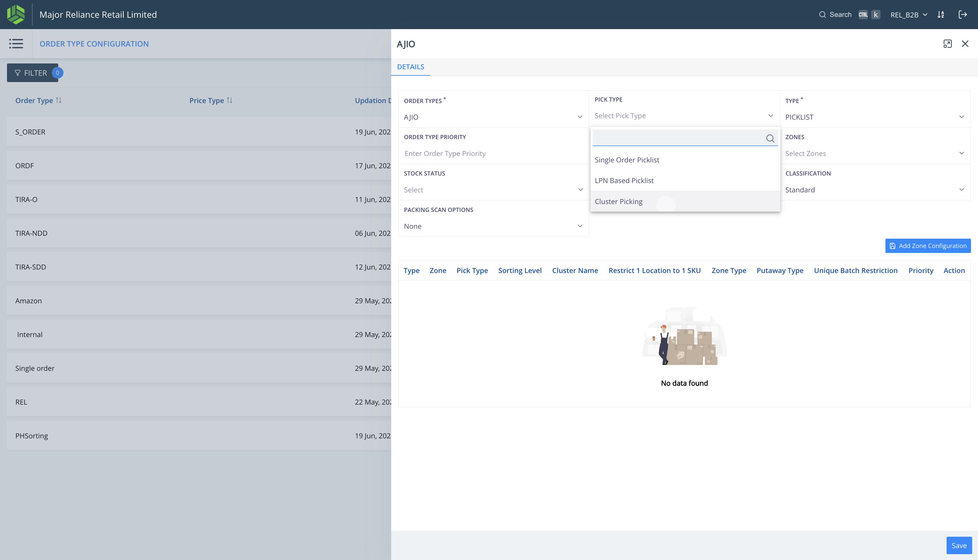Viewport: 978px width, 560px height.
Task: Sort by Order Type column arrows
Action: [59, 100]
